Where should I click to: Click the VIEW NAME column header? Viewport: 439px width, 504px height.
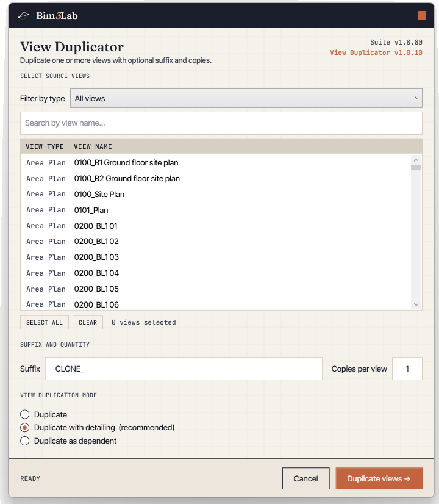(x=93, y=146)
